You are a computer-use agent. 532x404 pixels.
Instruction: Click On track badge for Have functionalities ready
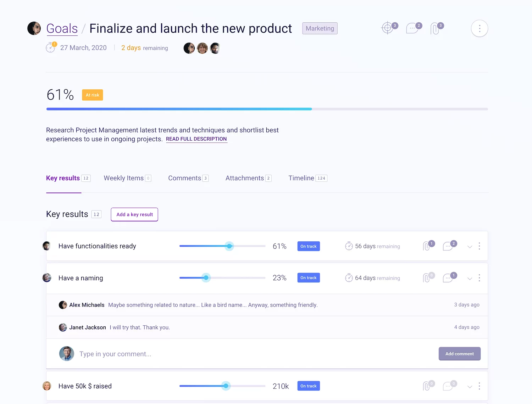(309, 246)
